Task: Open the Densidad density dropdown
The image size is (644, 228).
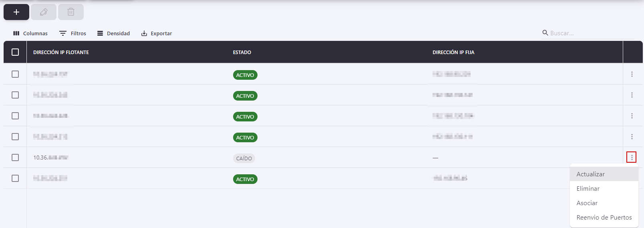Action: 114,33
